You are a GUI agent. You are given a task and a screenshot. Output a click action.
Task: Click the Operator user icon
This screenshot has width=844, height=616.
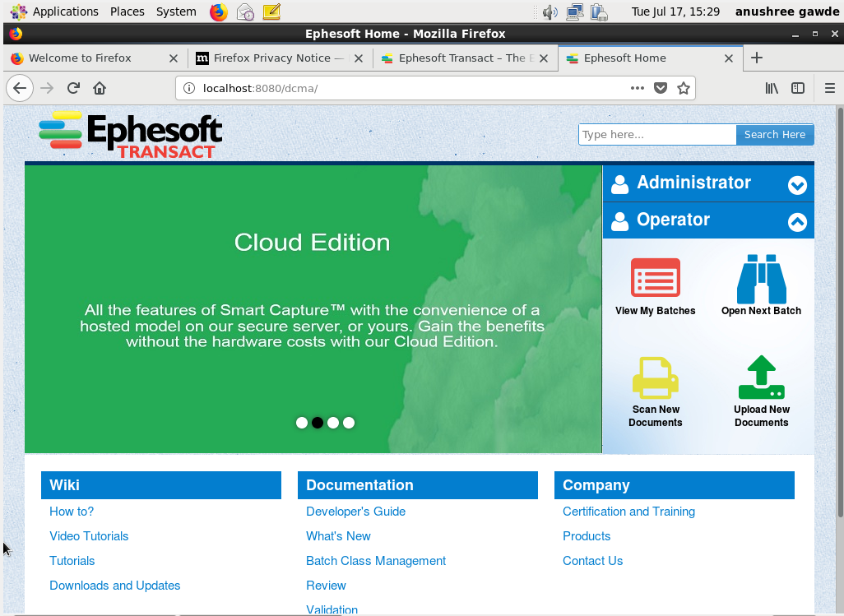(x=619, y=220)
